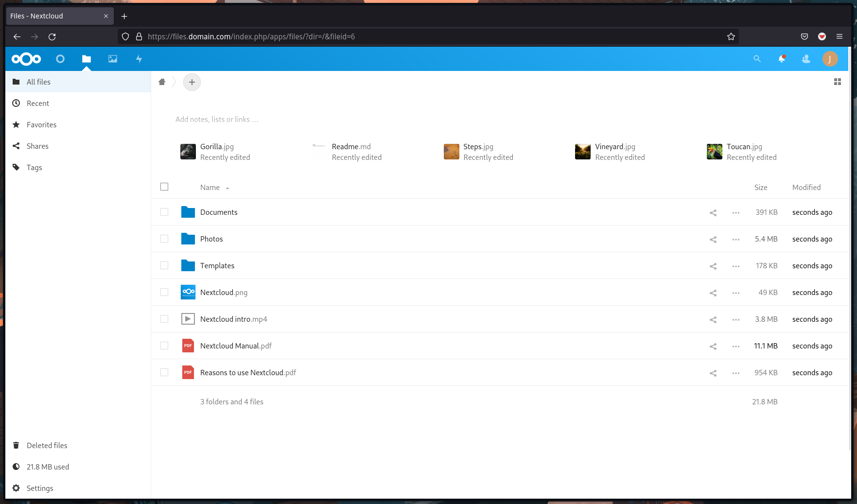Open actions menu for Nextcloud intro.mp4

[x=736, y=319]
